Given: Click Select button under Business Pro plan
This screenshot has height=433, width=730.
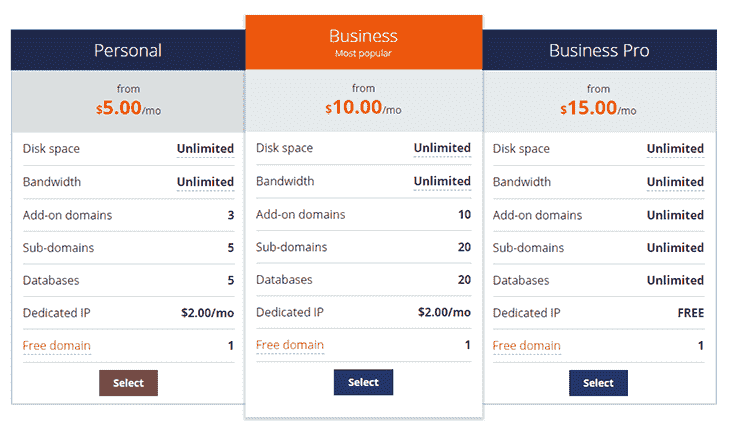Looking at the screenshot, I should coord(598,383).
